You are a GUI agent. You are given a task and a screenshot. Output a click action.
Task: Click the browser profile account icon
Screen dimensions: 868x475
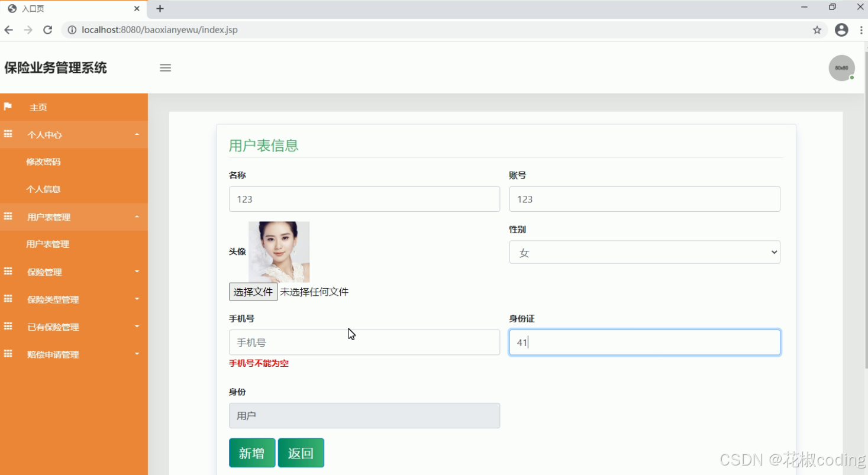pos(841,29)
